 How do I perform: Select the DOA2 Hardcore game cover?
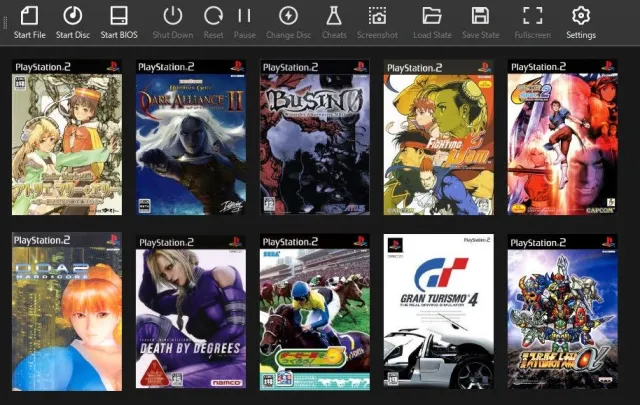point(67,312)
